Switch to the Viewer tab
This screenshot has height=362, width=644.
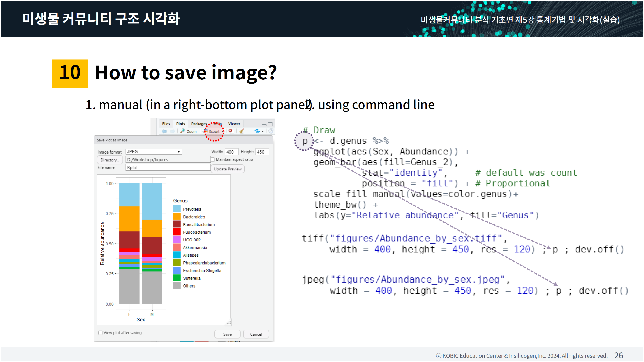pyautogui.click(x=234, y=124)
